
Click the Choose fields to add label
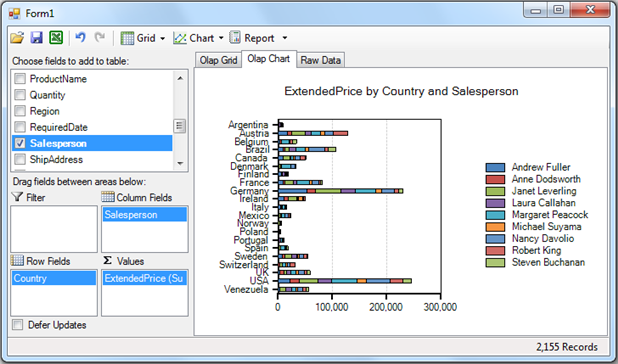tap(71, 61)
